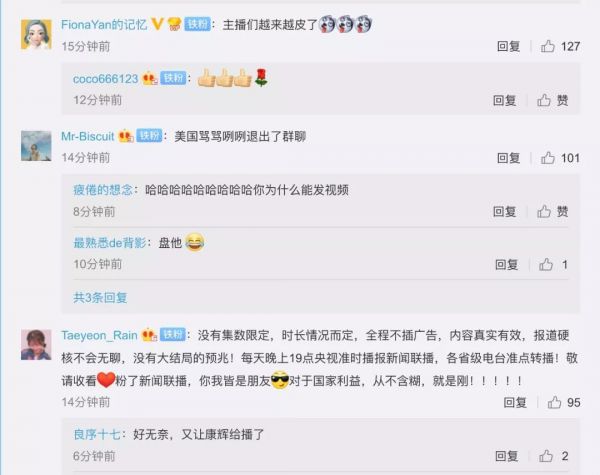Screen dimensions: 600x475
Task: Like Mr-Biscuit's comment with 101 likes
Action: click(548, 158)
